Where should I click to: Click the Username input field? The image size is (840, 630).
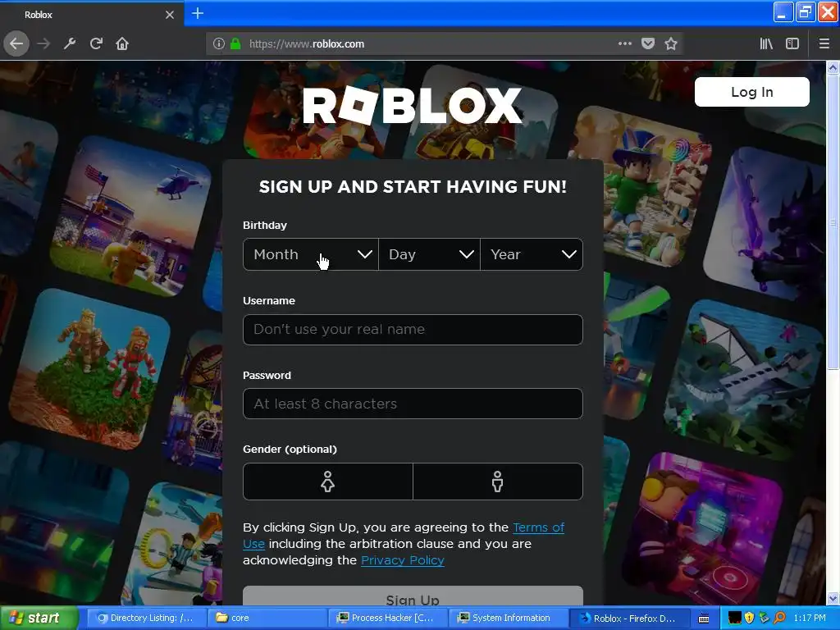(x=413, y=330)
